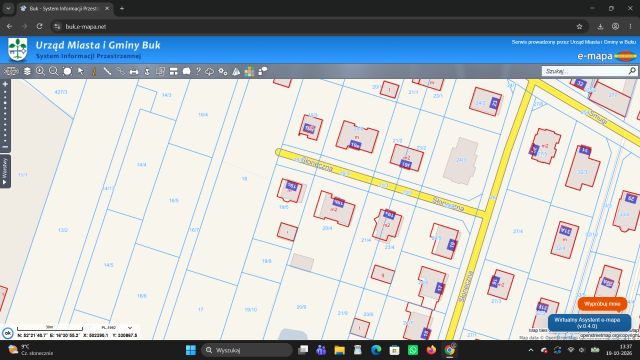The height and width of the screenshot is (360, 640).
Task: Open File Explorer from the taskbar
Action: [339, 350]
